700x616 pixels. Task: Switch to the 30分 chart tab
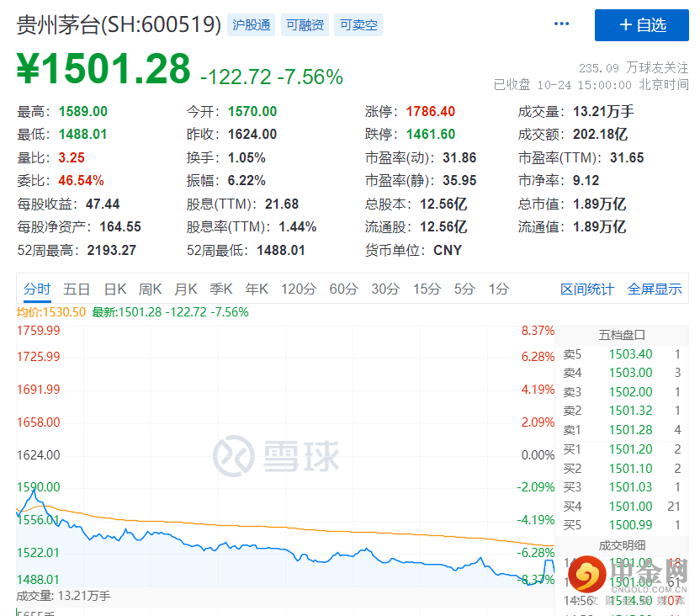pos(385,289)
